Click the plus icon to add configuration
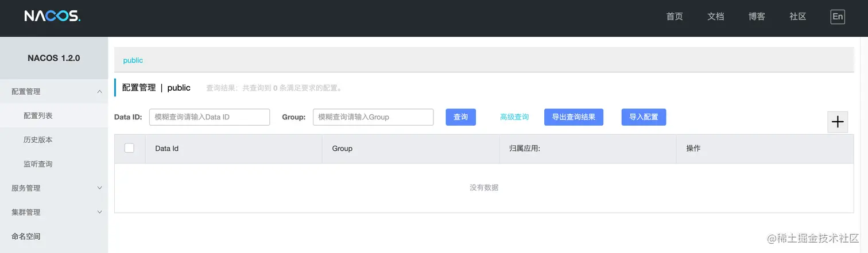 click(x=838, y=122)
